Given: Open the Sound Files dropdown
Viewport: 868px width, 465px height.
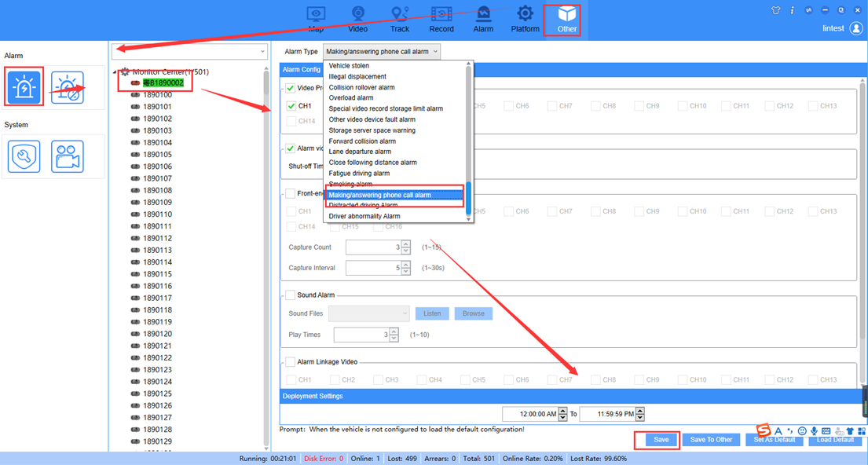Looking at the screenshot, I should coord(368,313).
